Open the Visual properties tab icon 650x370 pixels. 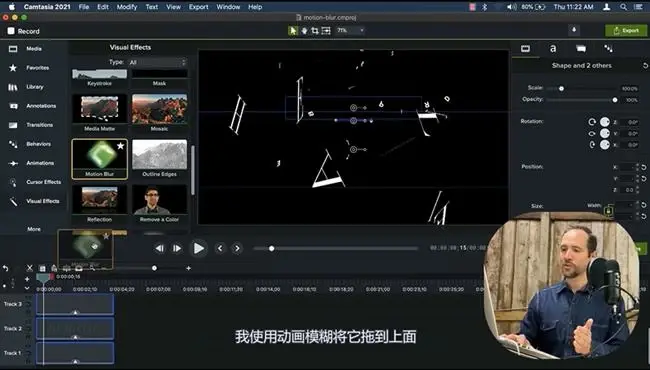pyautogui.click(x=525, y=49)
